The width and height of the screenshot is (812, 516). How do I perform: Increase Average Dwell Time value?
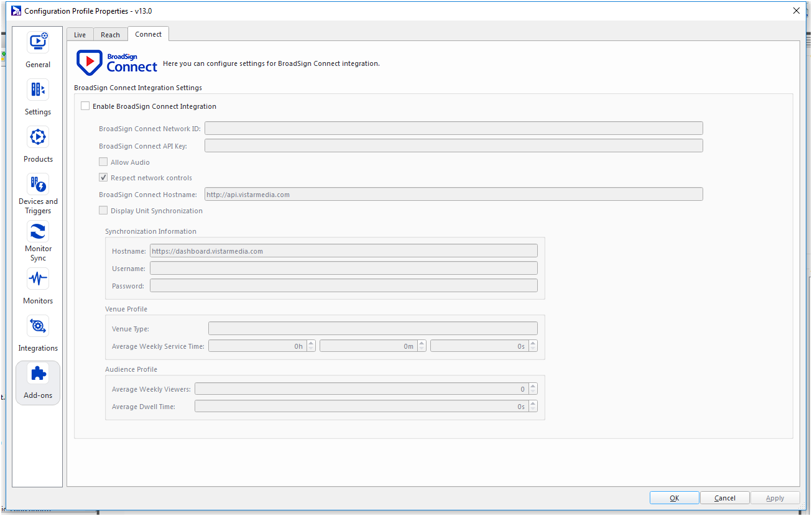[x=533, y=403]
